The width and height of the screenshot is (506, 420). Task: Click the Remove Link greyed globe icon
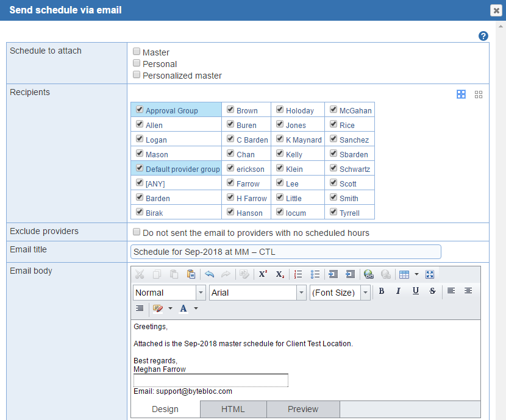pos(386,274)
